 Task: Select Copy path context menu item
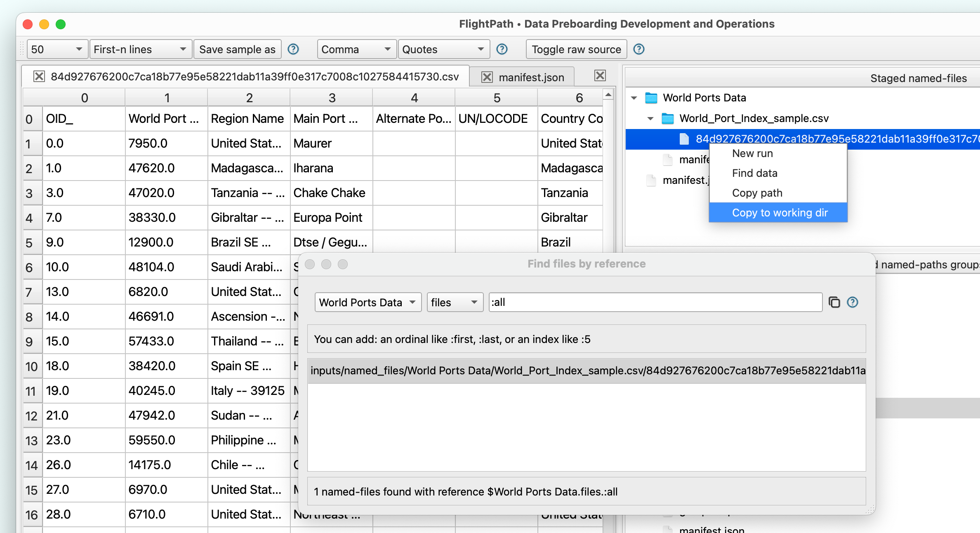[778, 193]
